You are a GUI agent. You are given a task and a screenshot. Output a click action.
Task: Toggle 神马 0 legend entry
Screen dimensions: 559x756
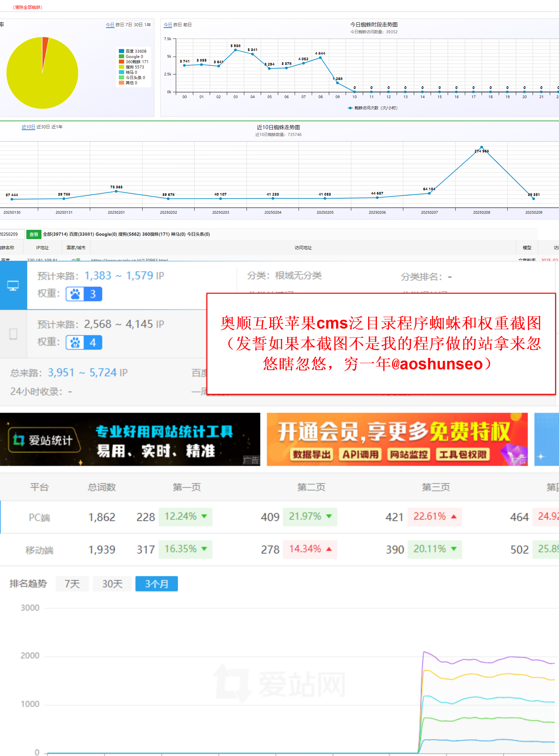[x=128, y=72]
